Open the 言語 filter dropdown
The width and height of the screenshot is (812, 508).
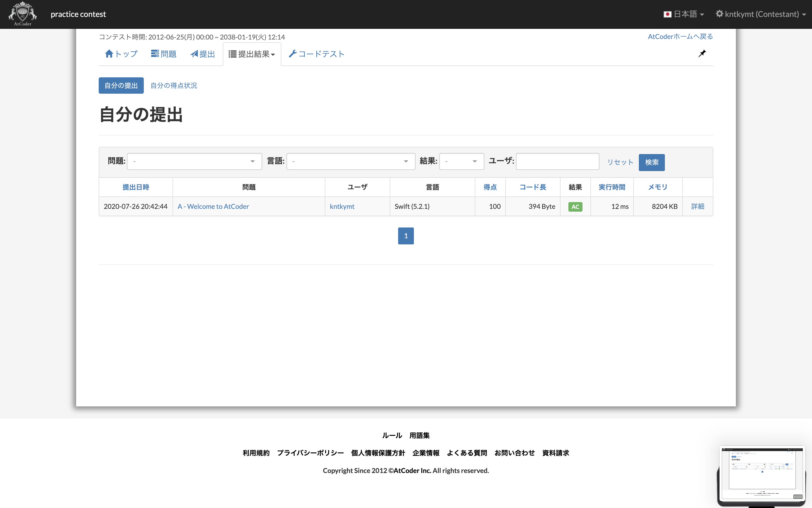coord(351,162)
